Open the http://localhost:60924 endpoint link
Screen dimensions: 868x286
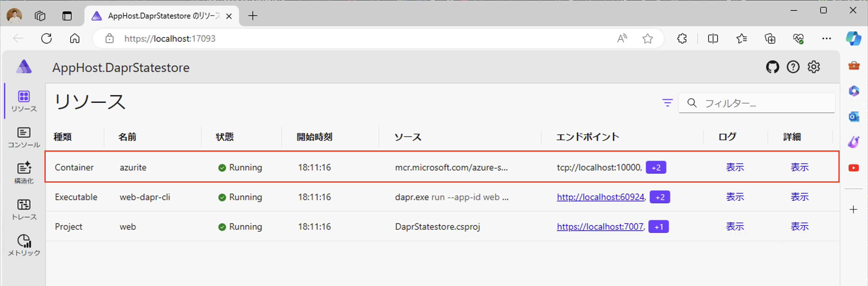(600, 197)
